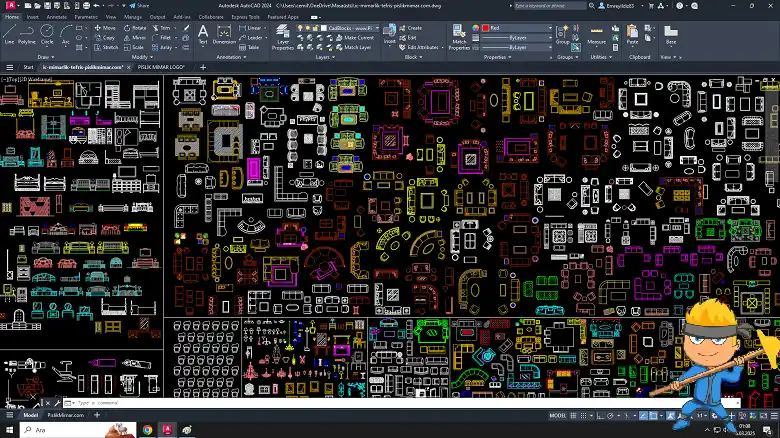Choose the Polyline tool
The height and width of the screenshot is (438, 780).
[27, 33]
